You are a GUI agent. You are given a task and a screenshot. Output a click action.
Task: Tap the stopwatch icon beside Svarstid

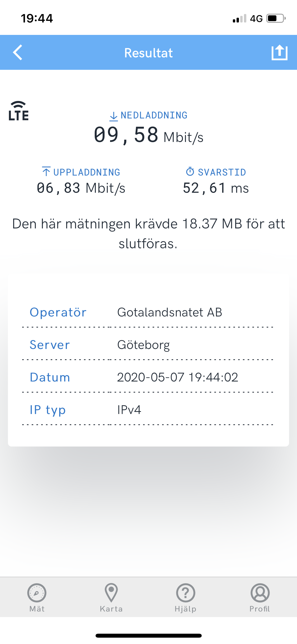coord(190,172)
